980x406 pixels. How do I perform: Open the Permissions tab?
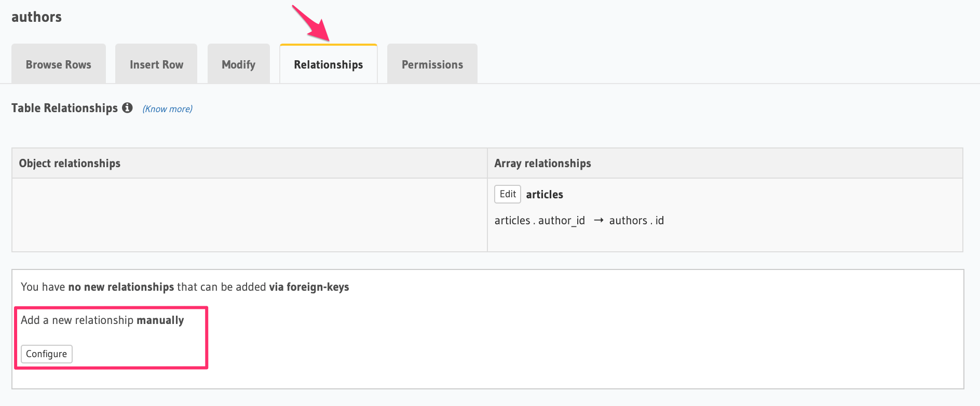[432, 64]
